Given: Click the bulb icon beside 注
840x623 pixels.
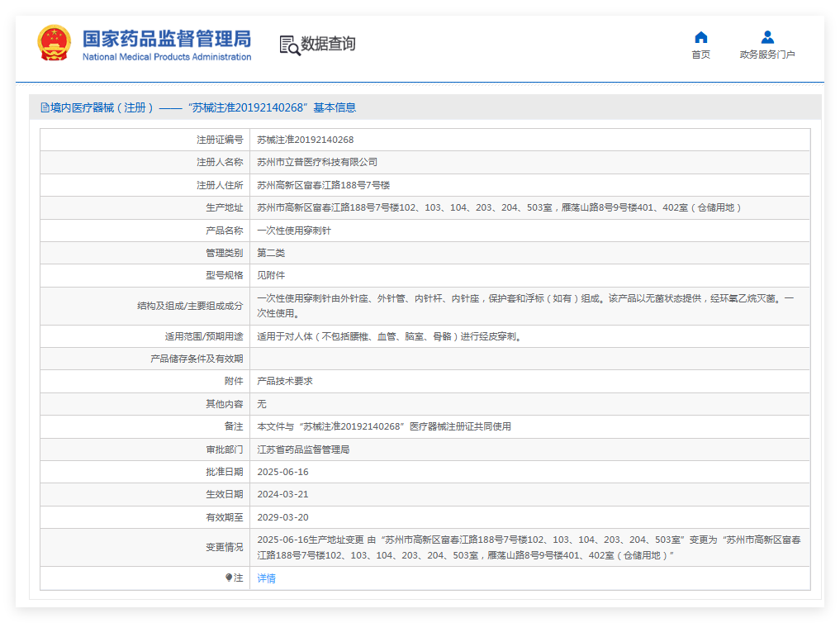Looking at the screenshot, I should pyautogui.click(x=229, y=578).
